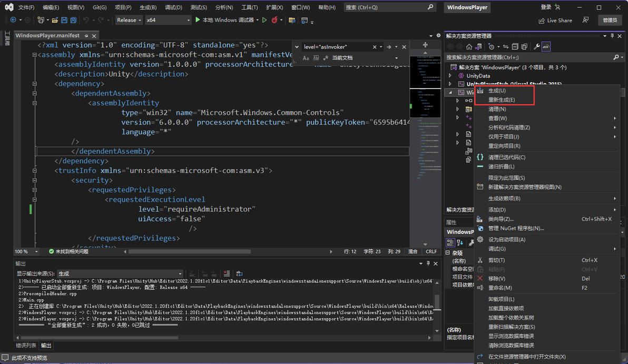Click the Hot Reload flame icon
This screenshot has width=628, height=364.
click(x=274, y=20)
